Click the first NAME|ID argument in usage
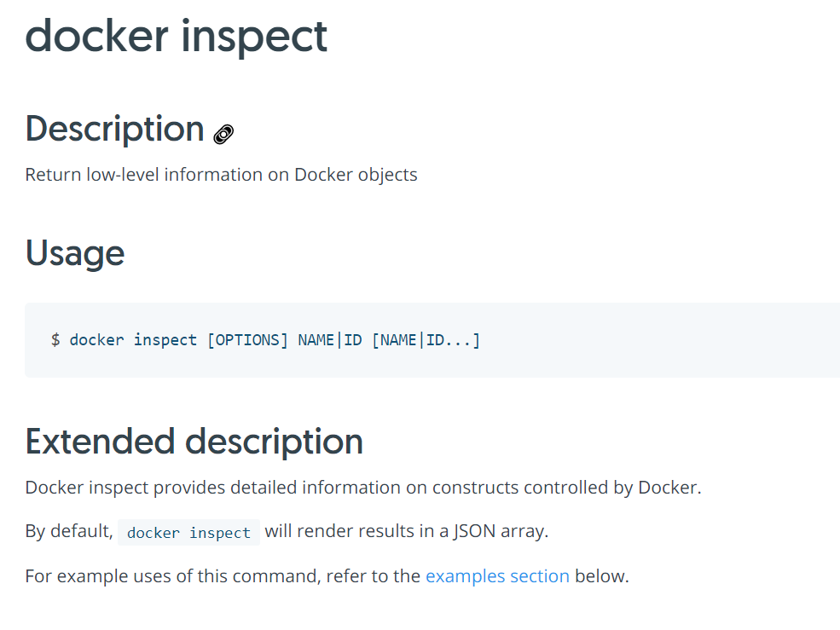The width and height of the screenshot is (840, 630). pyautogui.click(x=330, y=340)
